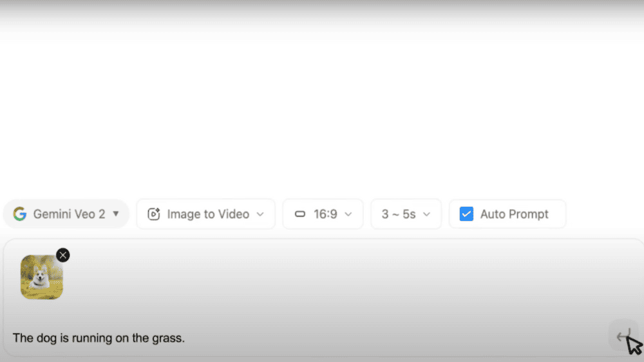Open the Gemini Veo 2 model selector
This screenshot has width=644, height=362.
click(x=66, y=214)
